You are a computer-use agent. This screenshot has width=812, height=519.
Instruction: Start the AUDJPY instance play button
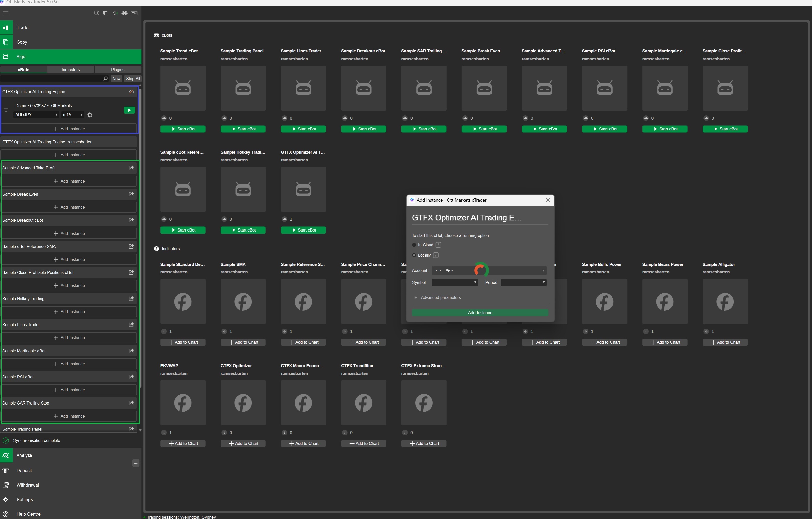click(x=129, y=110)
